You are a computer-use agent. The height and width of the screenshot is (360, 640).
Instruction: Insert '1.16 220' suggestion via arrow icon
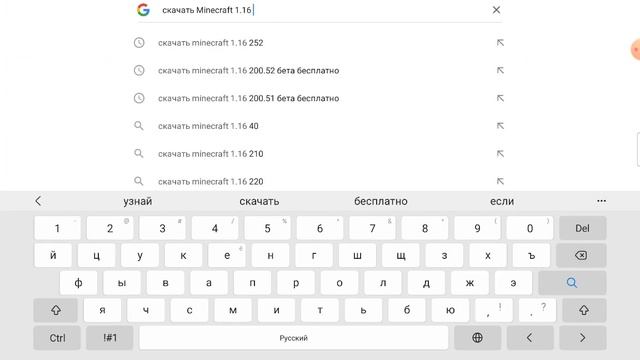500,181
